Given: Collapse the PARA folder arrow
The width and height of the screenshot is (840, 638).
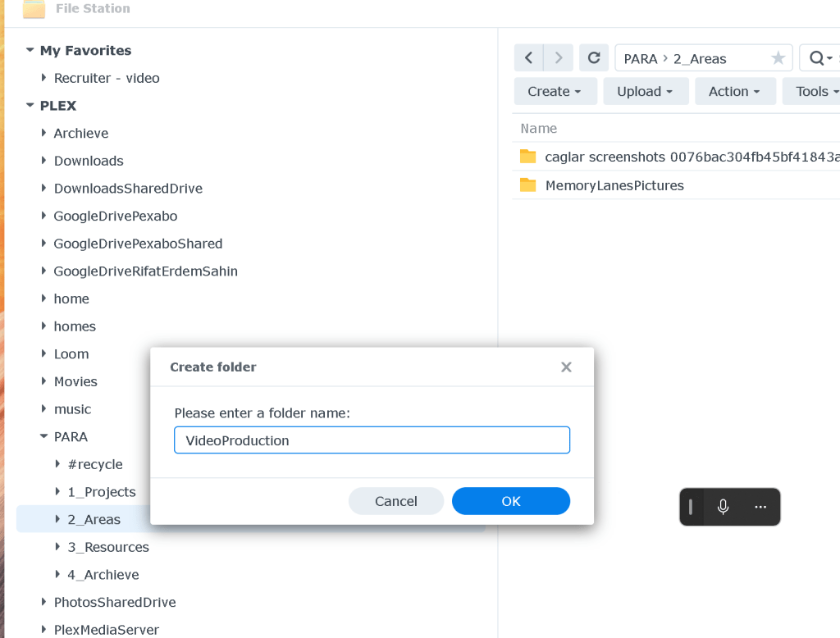Looking at the screenshot, I should 44,436.
